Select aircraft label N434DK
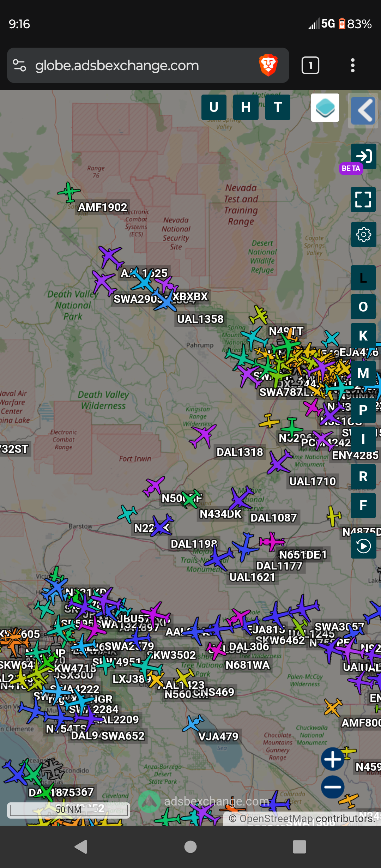 coord(221,514)
